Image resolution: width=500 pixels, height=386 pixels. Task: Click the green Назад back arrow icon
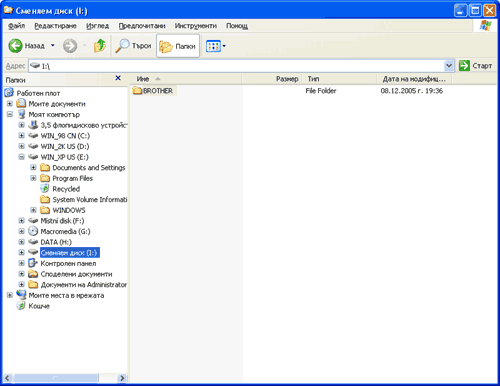pos(15,46)
